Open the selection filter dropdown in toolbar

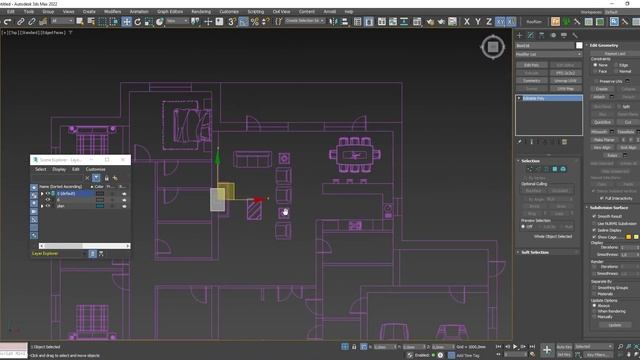coord(62,21)
